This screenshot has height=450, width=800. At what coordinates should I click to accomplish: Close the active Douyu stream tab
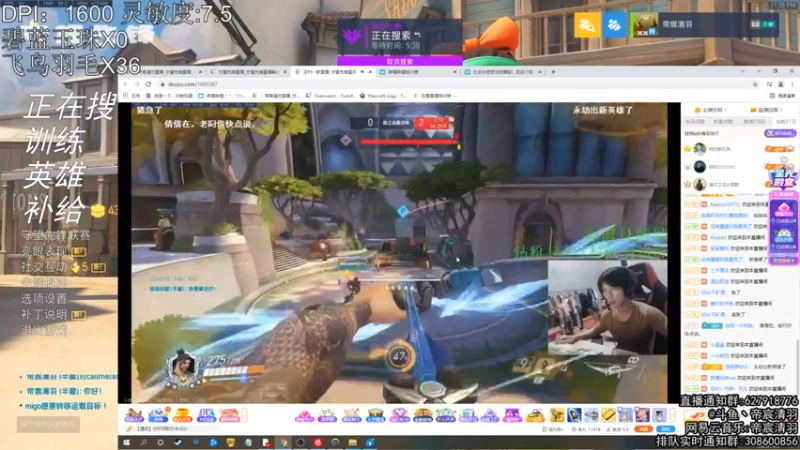pyautogui.click(x=370, y=72)
